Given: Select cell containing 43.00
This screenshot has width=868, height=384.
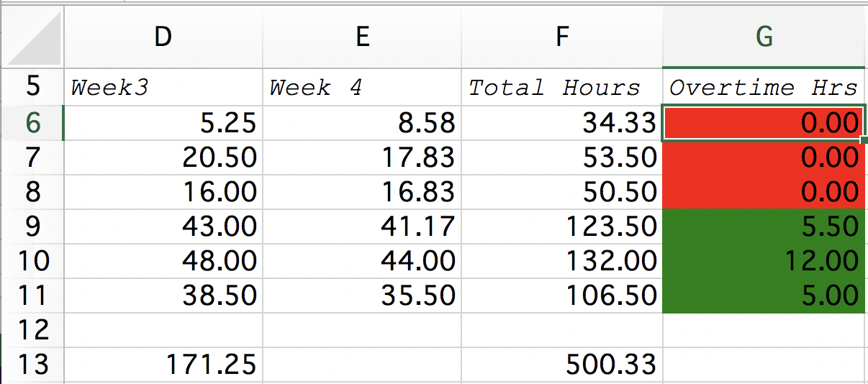Looking at the screenshot, I should [163, 227].
